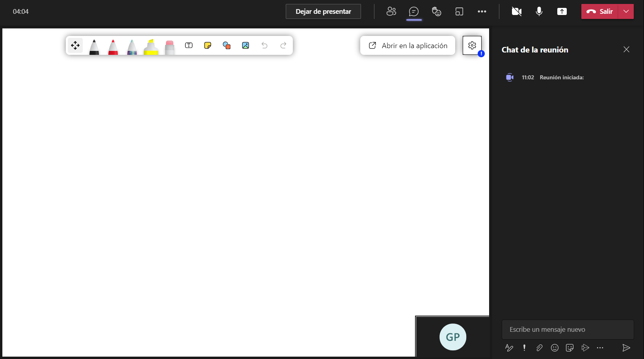
Task: Select the pink eraser tool
Action: [x=170, y=47]
